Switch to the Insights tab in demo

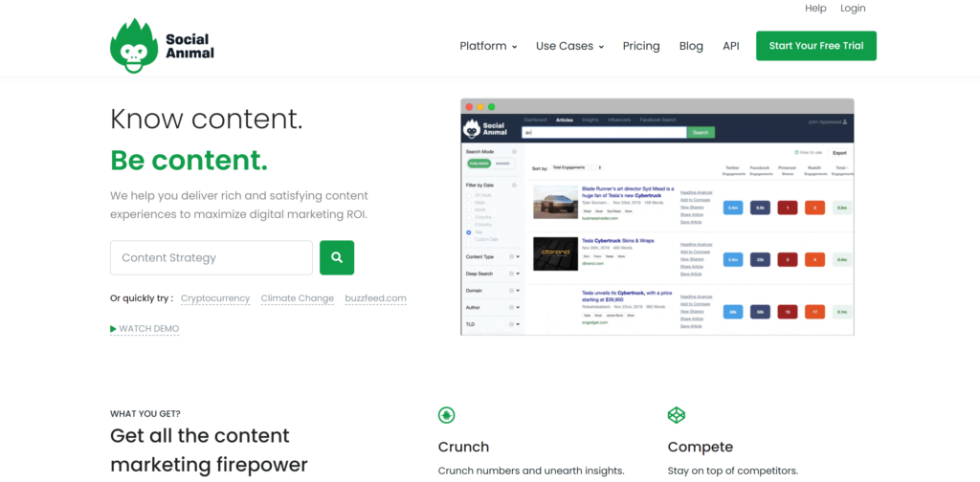pos(590,120)
